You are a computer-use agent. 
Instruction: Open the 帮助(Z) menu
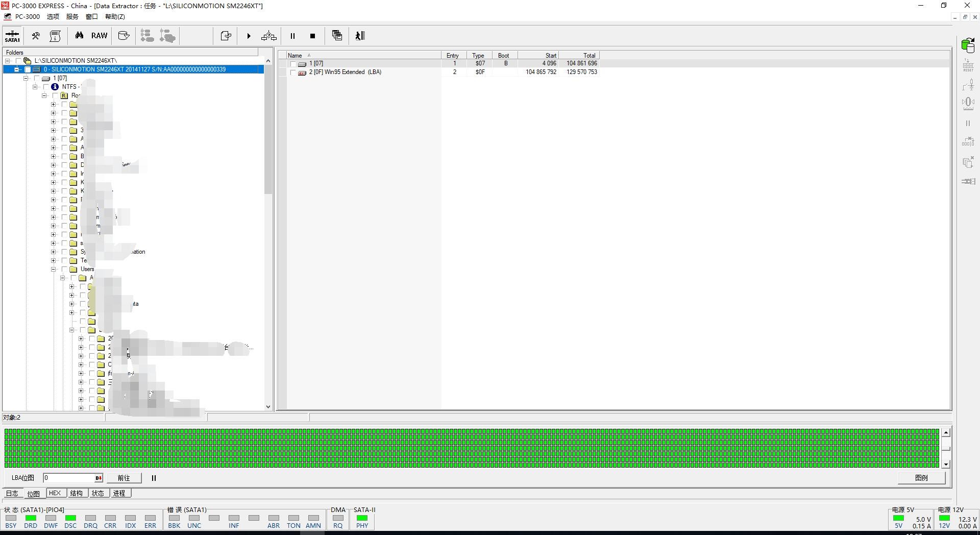pos(115,16)
